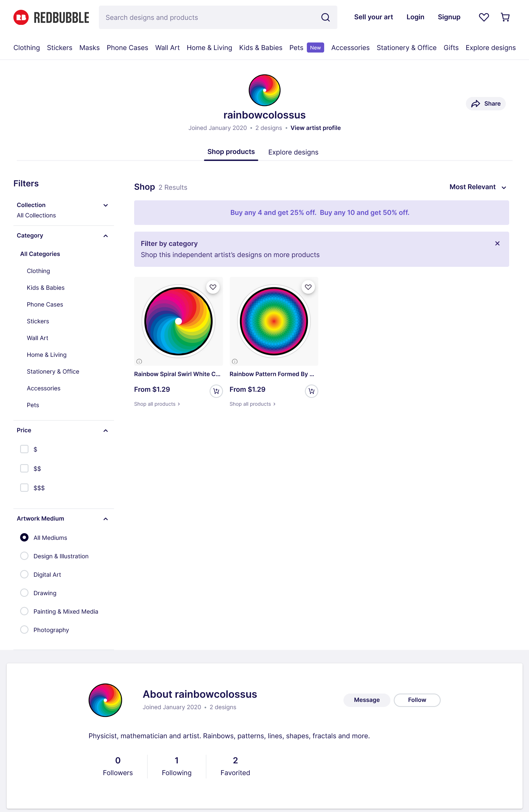Select Digital Art medium
The image size is (529, 812).
click(x=24, y=574)
